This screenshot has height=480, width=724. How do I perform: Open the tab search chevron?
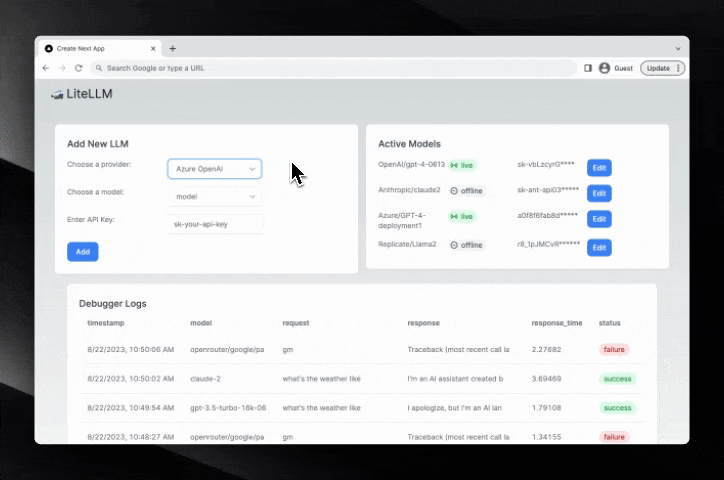[x=677, y=48]
